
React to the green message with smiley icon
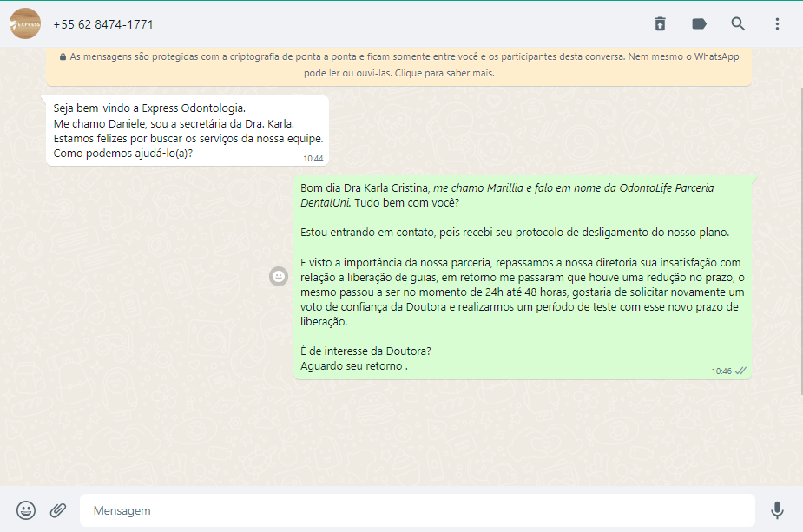point(279,277)
